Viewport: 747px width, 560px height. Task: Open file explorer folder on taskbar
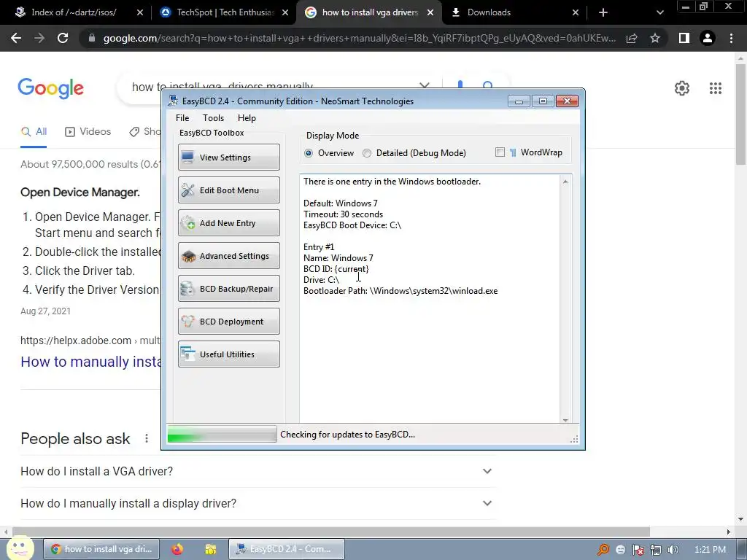click(210, 550)
